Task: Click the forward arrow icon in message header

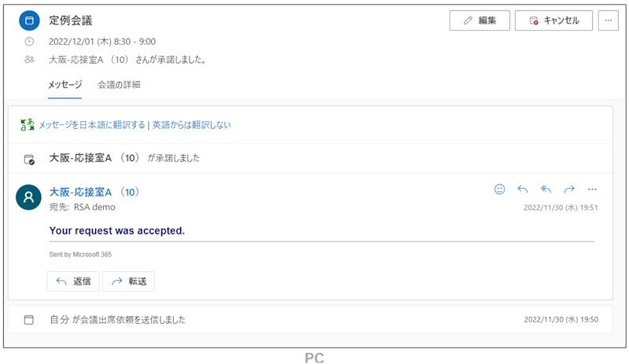Action: (569, 189)
